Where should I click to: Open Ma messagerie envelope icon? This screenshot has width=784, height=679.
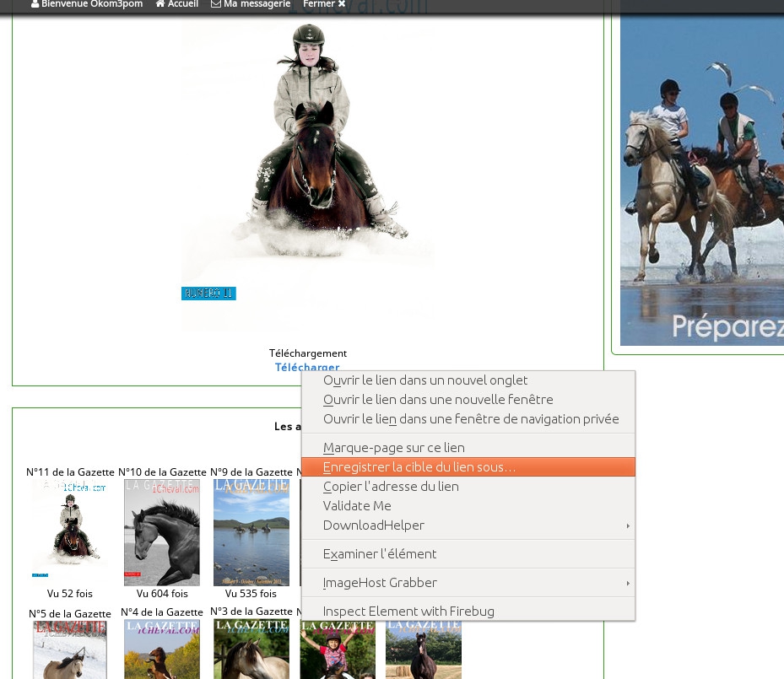(216, 4)
